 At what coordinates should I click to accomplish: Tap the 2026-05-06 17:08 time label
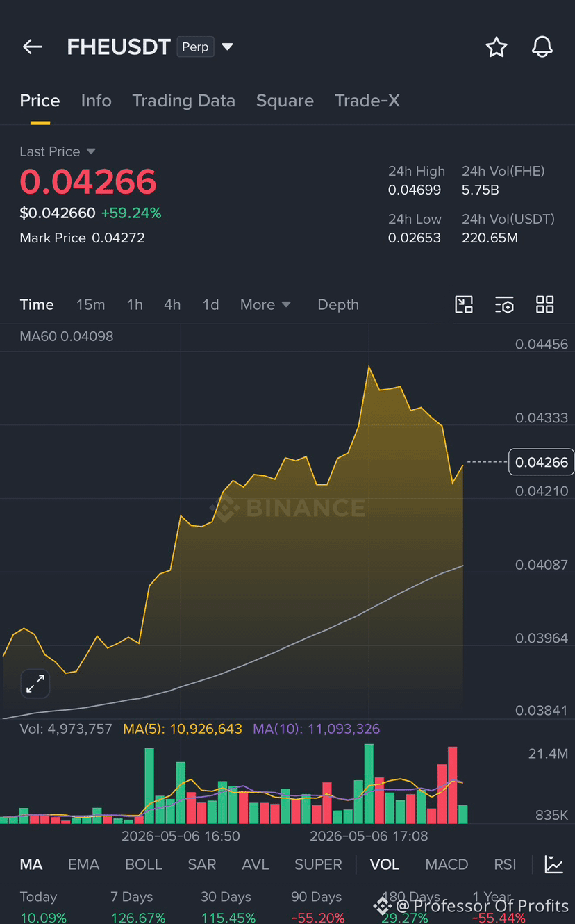[x=369, y=836]
